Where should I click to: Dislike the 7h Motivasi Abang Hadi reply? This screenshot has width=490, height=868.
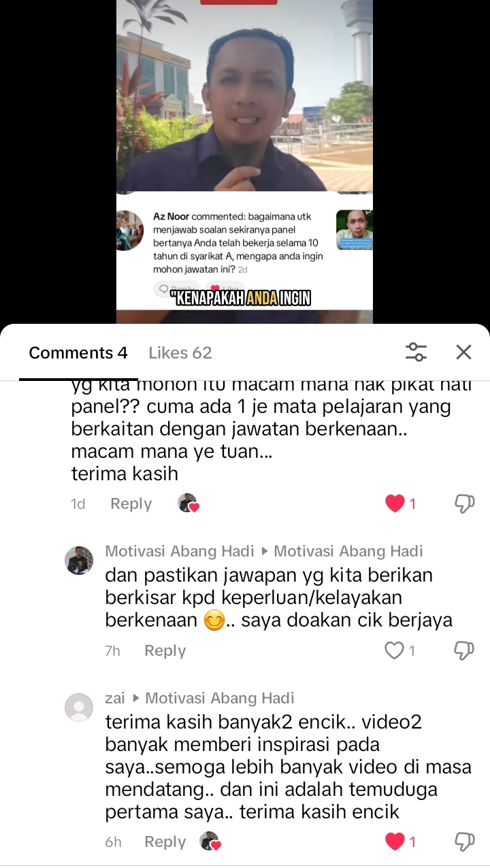pyautogui.click(x=464, y=650)
